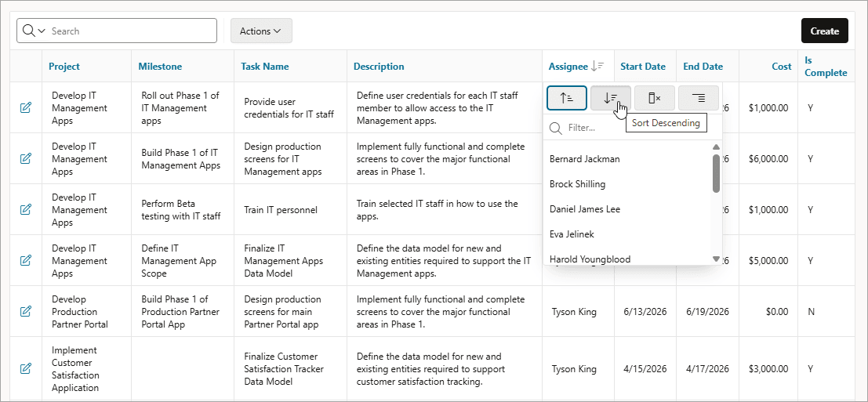Edit the Customer Satisfaction Tracker row
Image resolution: width=868 pixels, height=402 pixels.
(25, 368)
